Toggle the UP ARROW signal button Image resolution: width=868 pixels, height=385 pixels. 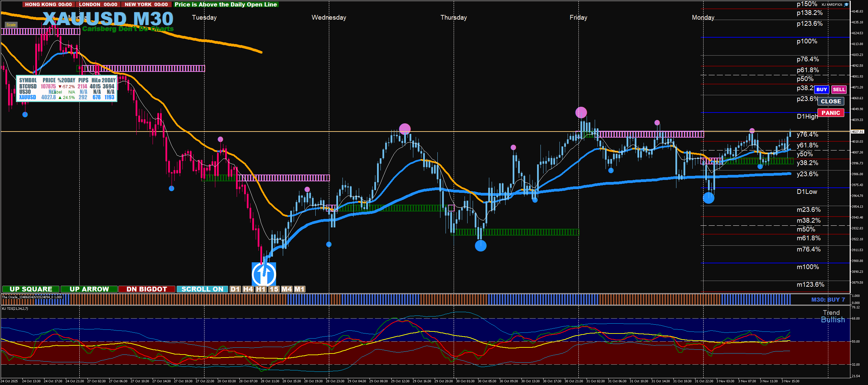[x=89, y=289]
